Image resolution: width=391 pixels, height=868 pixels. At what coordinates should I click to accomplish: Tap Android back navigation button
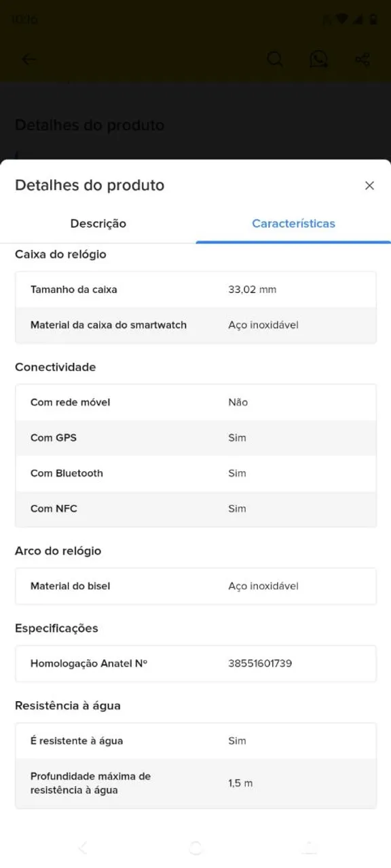coord(83,847)
